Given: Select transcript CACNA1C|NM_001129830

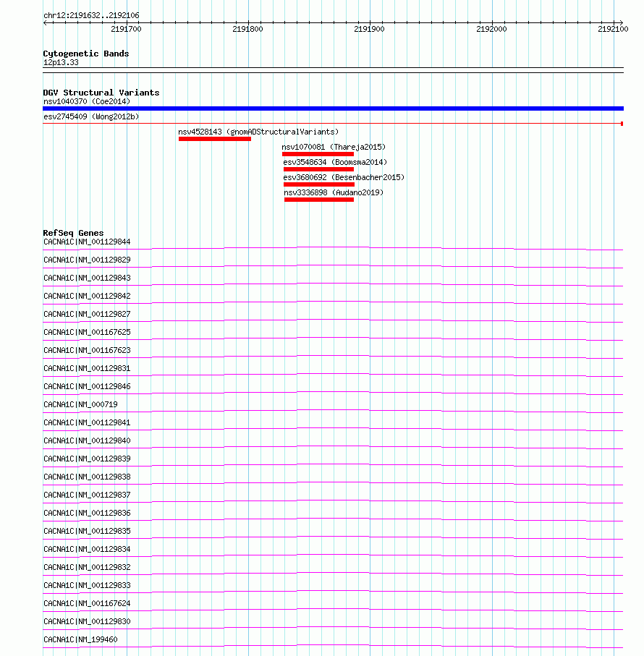Looking at the screenshot, I should (87, 622).
